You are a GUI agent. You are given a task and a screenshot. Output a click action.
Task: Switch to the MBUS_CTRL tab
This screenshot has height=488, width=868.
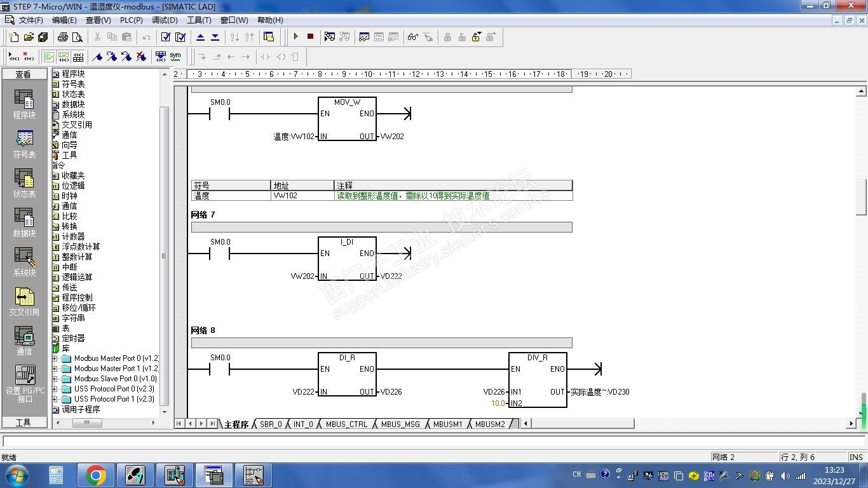[x=346, y=424]
